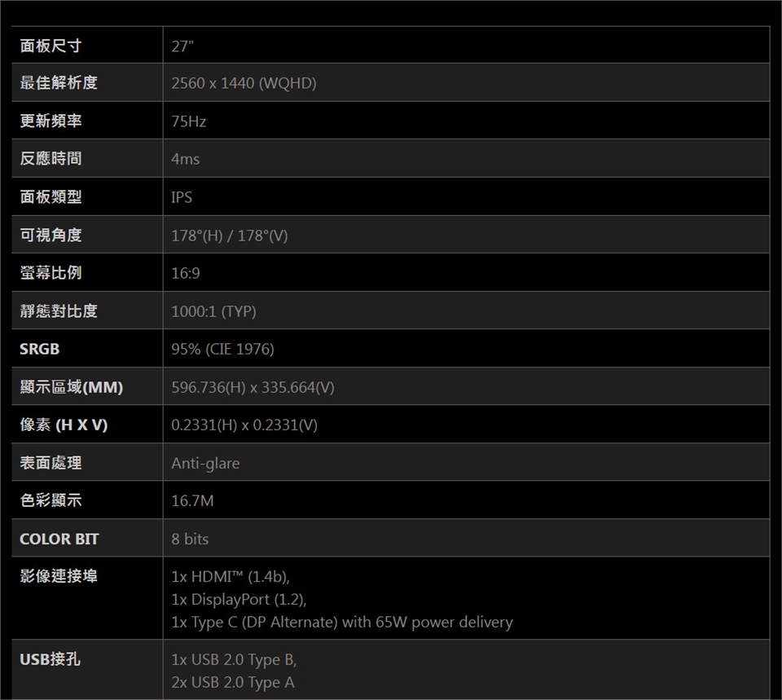Select the 95% (CIE 1976) value
The width and height of the screenshot is (782, 700).
pyautogui.click(x=222, y=349)
